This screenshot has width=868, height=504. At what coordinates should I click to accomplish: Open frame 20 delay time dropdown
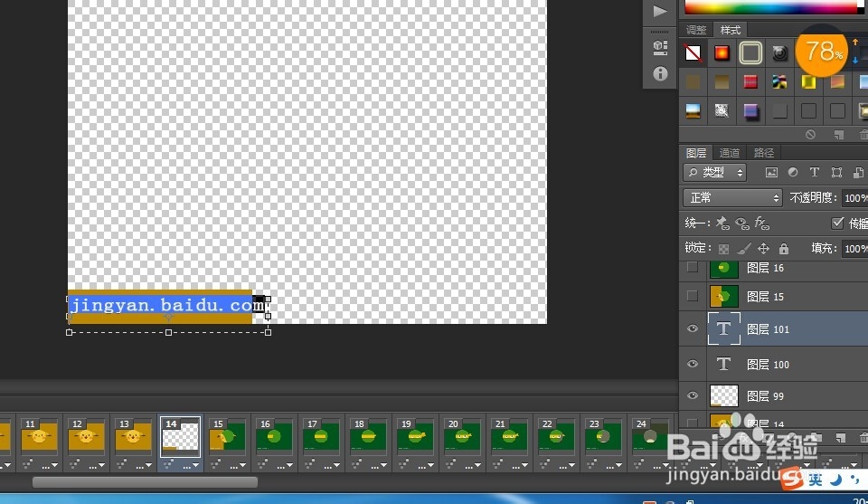click(472, 465)
